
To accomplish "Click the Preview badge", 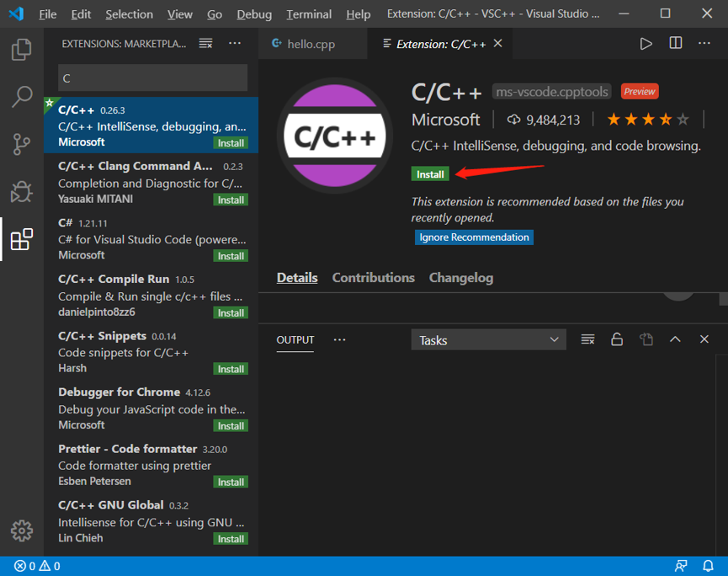I will (640, 92).
